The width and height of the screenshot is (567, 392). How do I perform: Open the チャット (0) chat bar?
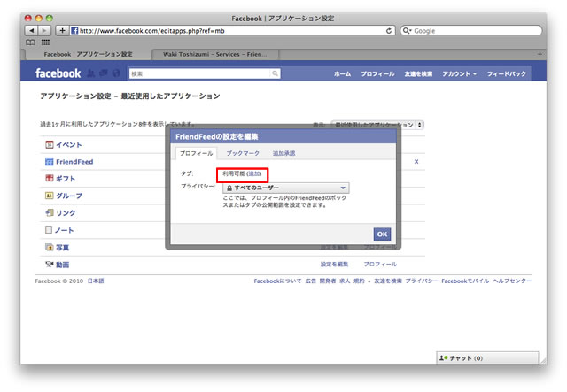pyautogui.click(x=487, y=358)
